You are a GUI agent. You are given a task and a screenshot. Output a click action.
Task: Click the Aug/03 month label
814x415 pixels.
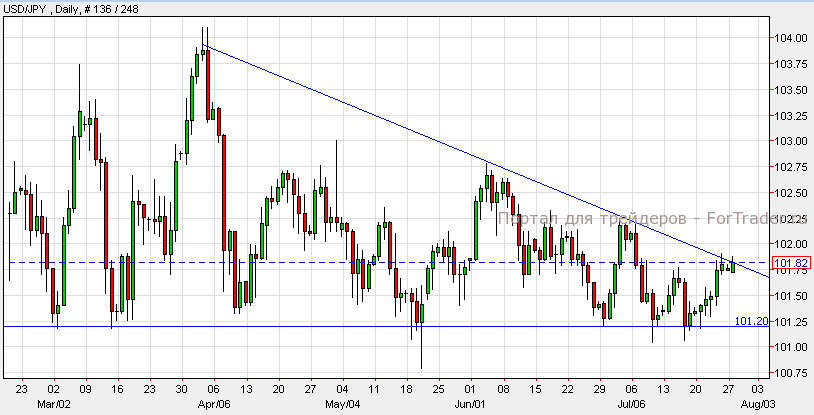click(757, 404)
